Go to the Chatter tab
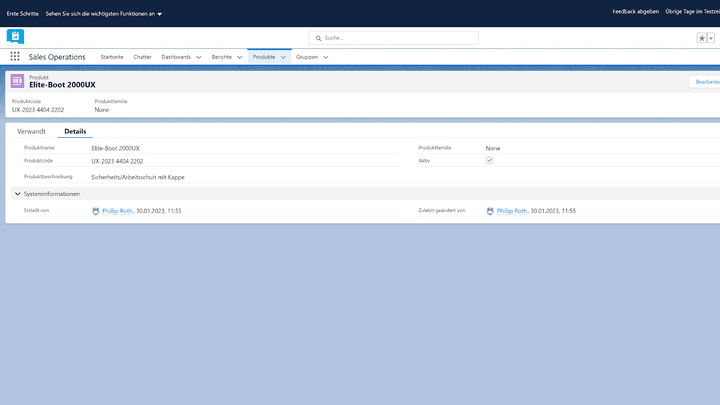720x405 pixels. (x=142, y=57)
